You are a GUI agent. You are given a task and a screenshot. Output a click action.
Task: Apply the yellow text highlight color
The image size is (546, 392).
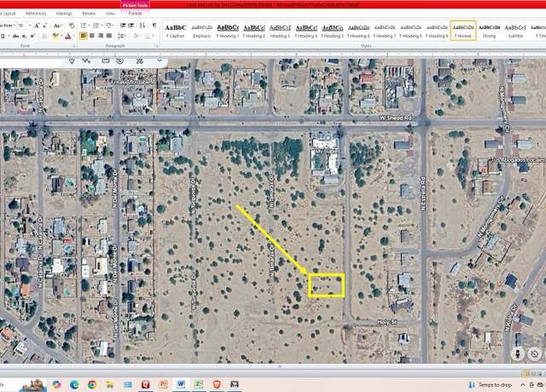click(x=55, y=36)
